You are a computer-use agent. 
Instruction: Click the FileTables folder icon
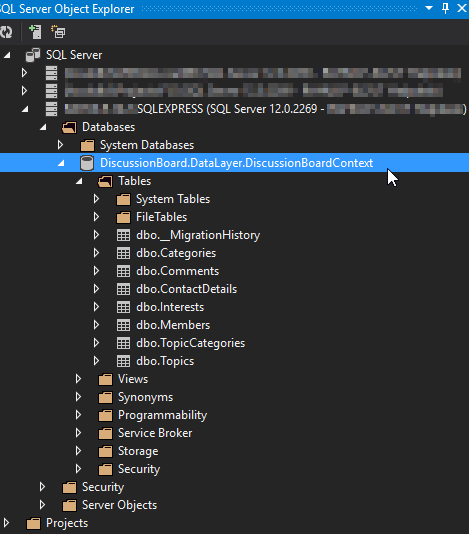tap(123, 218)
